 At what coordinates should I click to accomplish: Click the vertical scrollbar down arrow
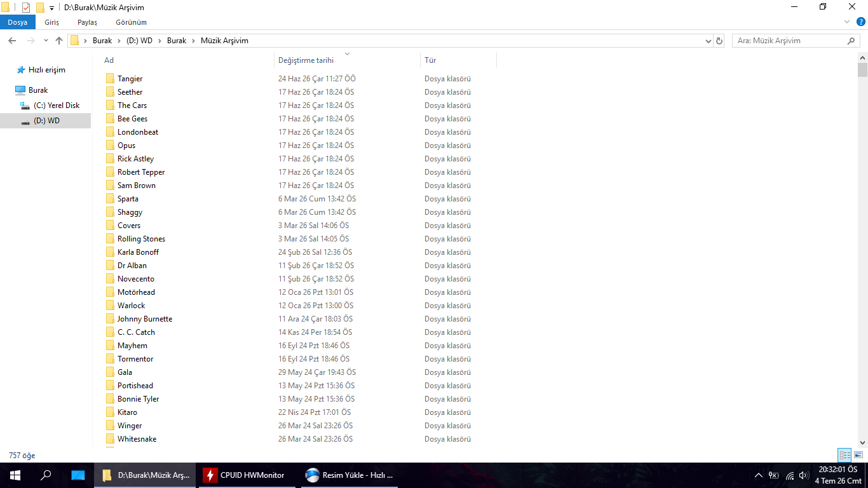click(x=862, y=443)
